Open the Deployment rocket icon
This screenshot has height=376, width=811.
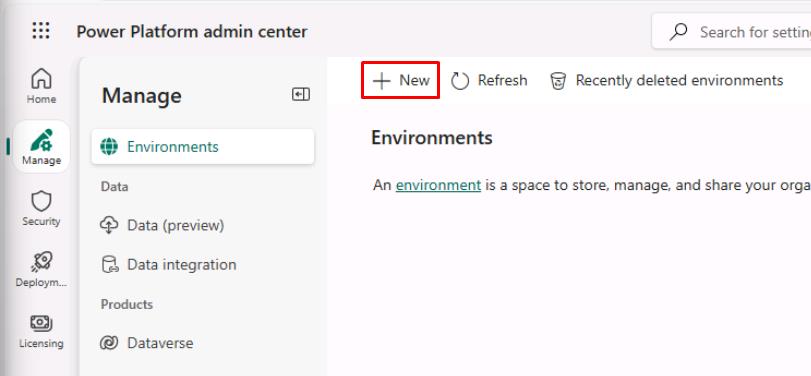tap(41, 262)
